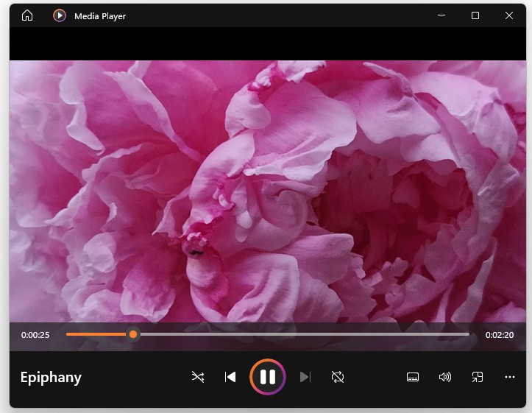This screenshot has height=413, width=532.
Task: Pause the playing video
Action: 267,377
